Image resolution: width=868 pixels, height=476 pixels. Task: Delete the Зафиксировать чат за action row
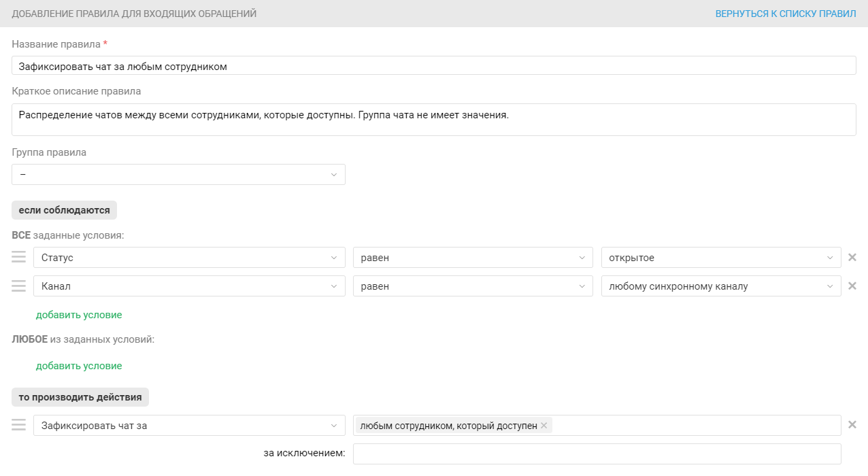coord(852,425)
